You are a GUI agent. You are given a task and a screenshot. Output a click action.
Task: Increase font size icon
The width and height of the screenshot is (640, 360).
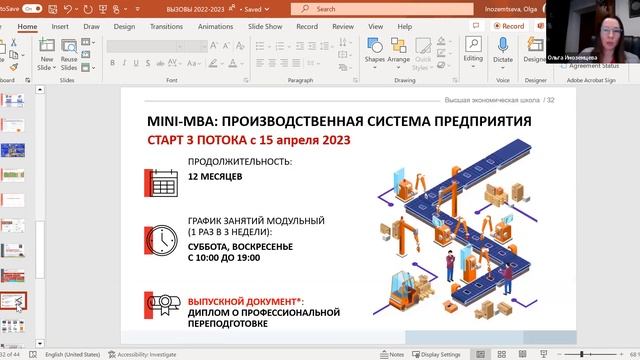pyautogui.click(x=213, y=46)
